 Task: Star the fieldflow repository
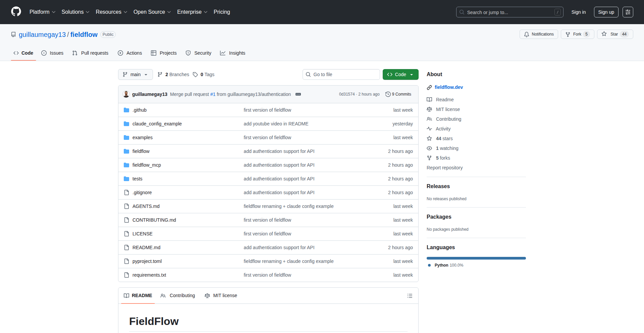[615, 34]
